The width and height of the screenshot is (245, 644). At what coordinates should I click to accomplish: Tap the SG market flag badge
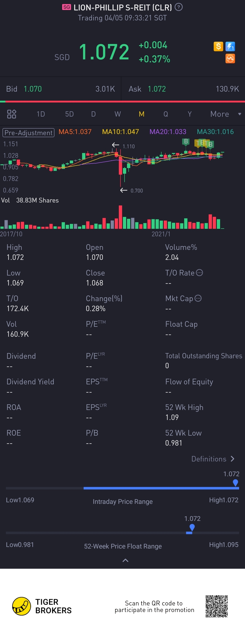[x=66, y=7]
